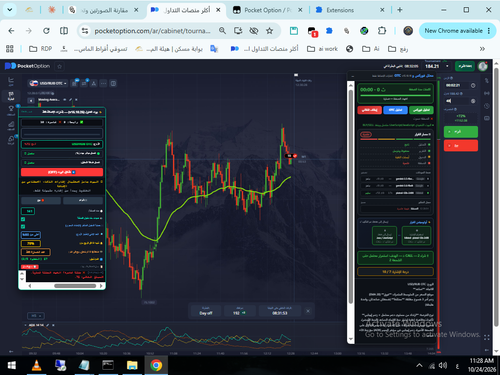Image resolution: width=500 pixels, height=375 pixels.
Task: Edit the ADX indicator with pencil icon
Action: (x=48, y=325)
